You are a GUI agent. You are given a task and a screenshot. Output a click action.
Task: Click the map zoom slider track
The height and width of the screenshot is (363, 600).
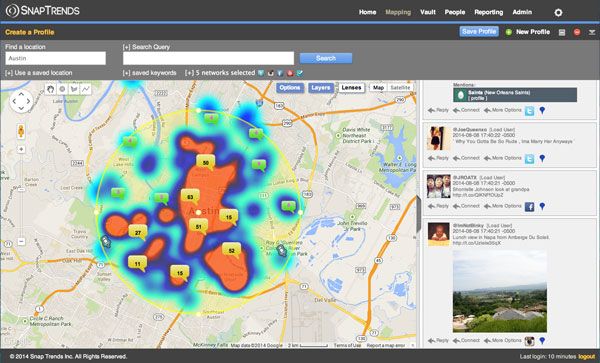[21, 195]
